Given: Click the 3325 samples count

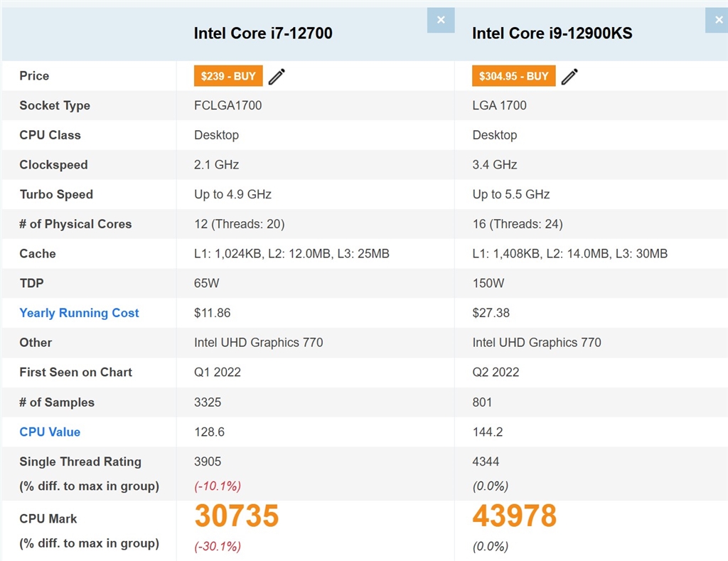Looking at the screenshot, I should click(x=208, y=402).
